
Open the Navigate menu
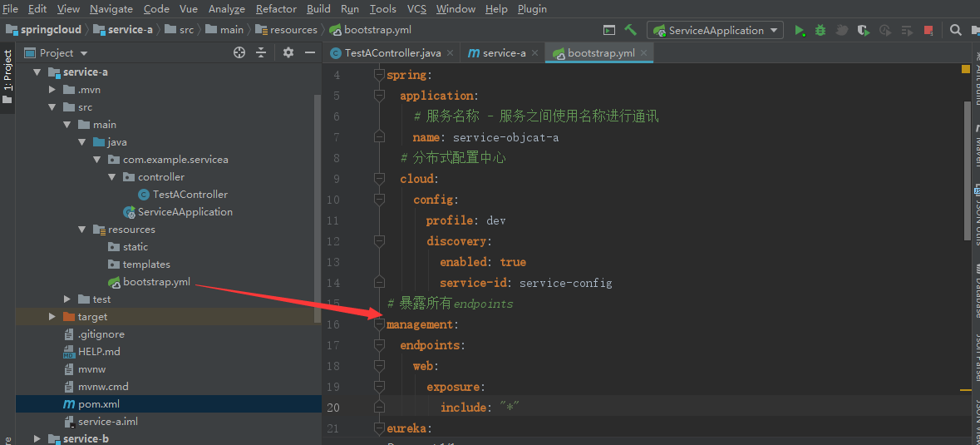tap(111, 9)
